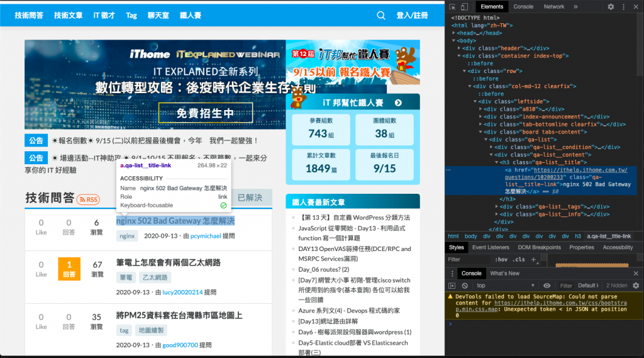Open the Accessibility pane tab
This screenshot has width=644, height=358.
pos(618,247)
